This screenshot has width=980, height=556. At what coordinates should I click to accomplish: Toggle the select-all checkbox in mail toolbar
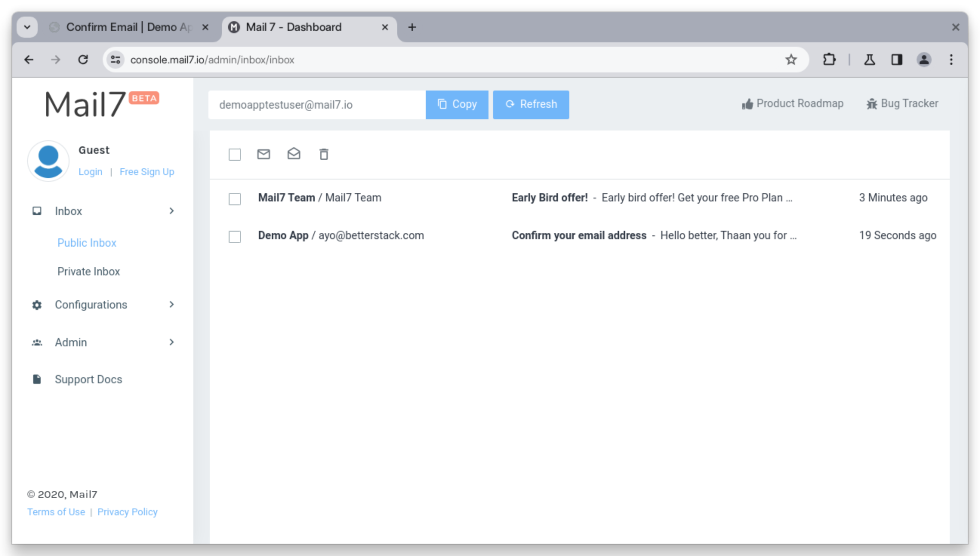tap(234, 155)
